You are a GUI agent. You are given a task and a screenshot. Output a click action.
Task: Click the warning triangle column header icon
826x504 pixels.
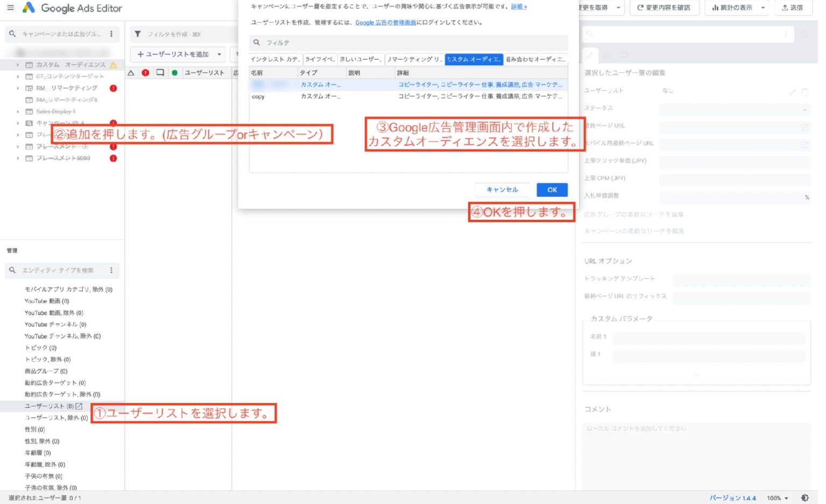(131, 73)
